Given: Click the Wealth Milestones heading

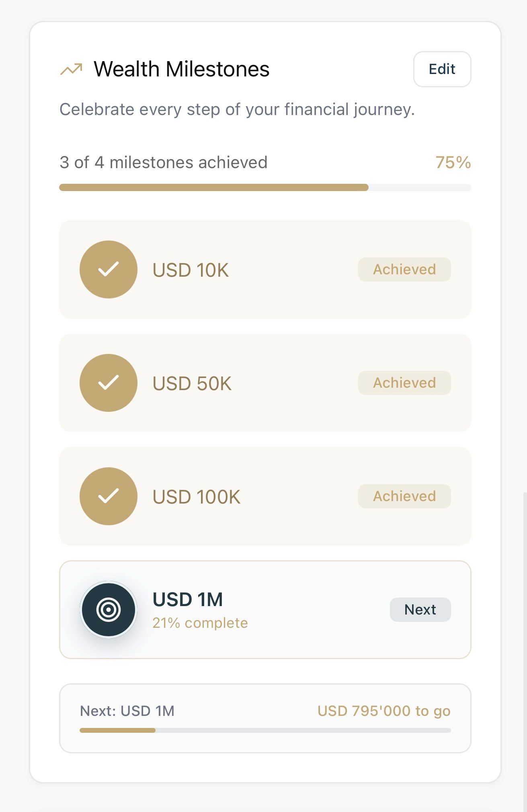Looking at the screenshot, I should click(x=182, y=69).
